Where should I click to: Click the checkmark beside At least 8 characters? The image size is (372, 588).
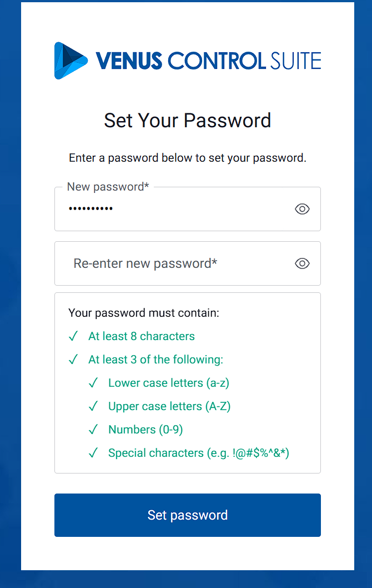click(x=73, y=336)
